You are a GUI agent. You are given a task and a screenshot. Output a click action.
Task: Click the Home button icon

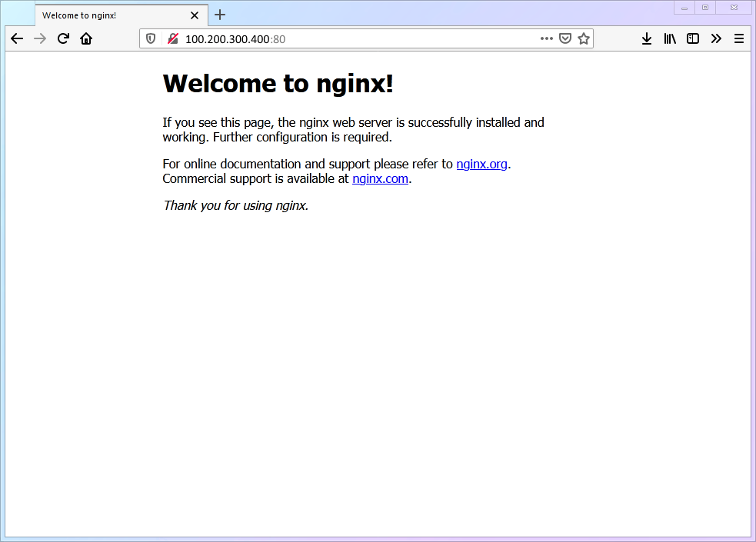click(x=86, y=38)
